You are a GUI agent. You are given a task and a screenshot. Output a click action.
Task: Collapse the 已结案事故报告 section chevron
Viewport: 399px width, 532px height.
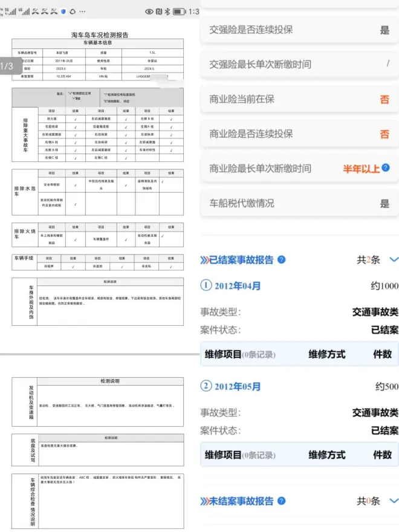click(x=394, y=260)
